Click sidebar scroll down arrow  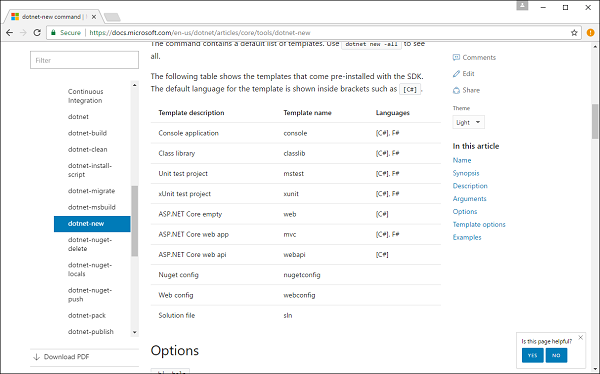(134, 332)
